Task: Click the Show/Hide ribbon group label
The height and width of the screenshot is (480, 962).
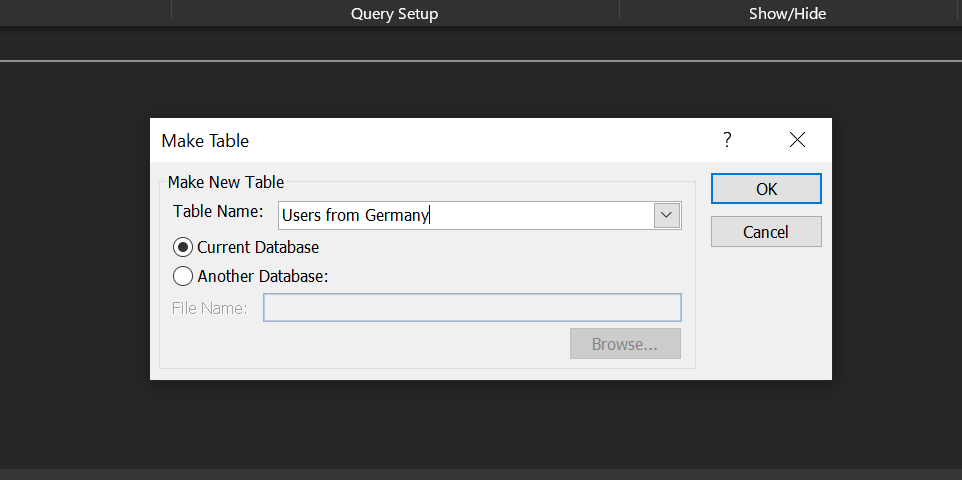Action: point(787,14)
